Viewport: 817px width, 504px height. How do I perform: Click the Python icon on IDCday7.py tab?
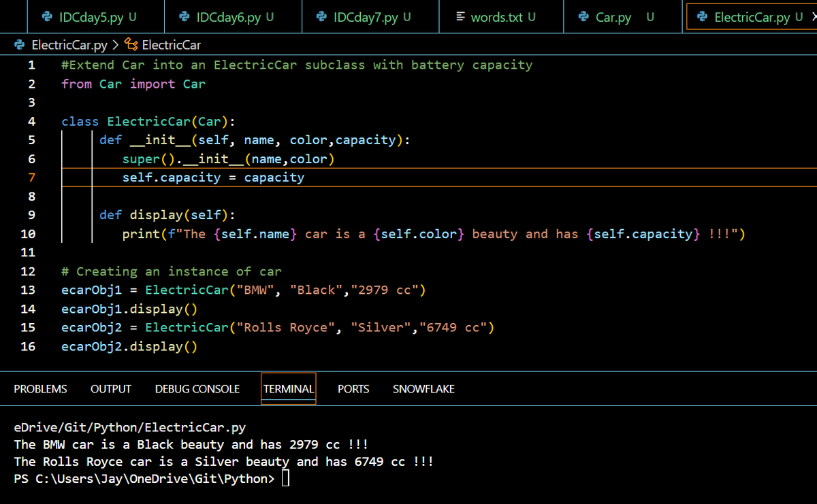click(x=321, y=17)
